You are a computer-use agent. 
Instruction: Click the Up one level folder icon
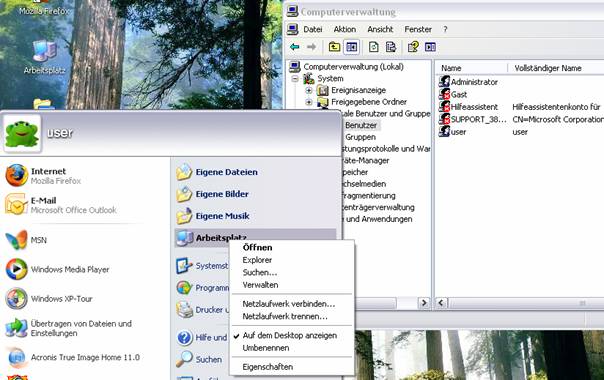[x=334, y=47]
